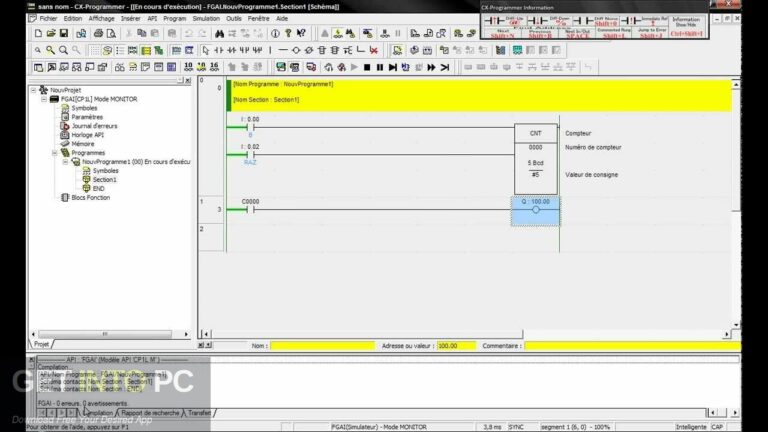The width and height of the screenshot is (768, 432).
Task: Collapse the Programmes tree node
Action: pyautogui.click(x=55, y=153)
